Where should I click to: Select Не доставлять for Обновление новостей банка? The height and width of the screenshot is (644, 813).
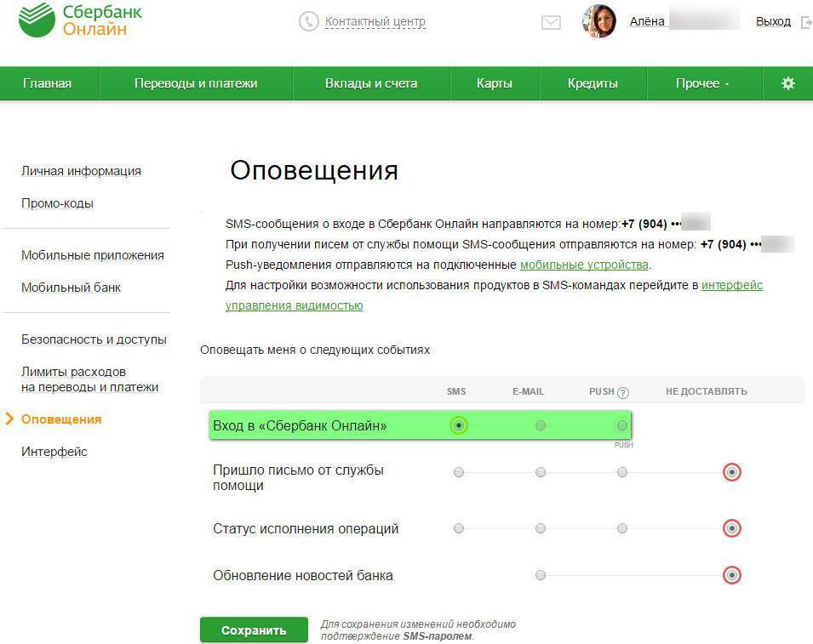coord(731,575)
